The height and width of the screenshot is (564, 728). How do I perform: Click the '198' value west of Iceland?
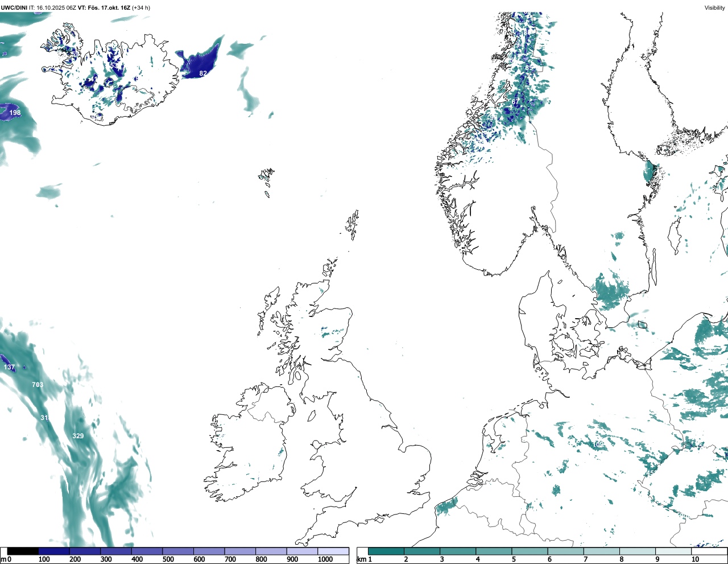[x=15, y=113]
